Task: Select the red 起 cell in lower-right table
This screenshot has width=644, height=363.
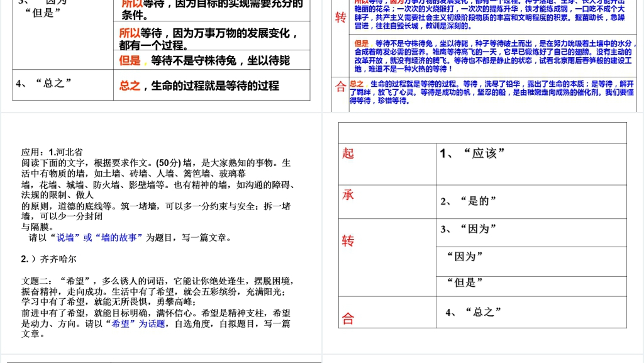Action: 348,154
